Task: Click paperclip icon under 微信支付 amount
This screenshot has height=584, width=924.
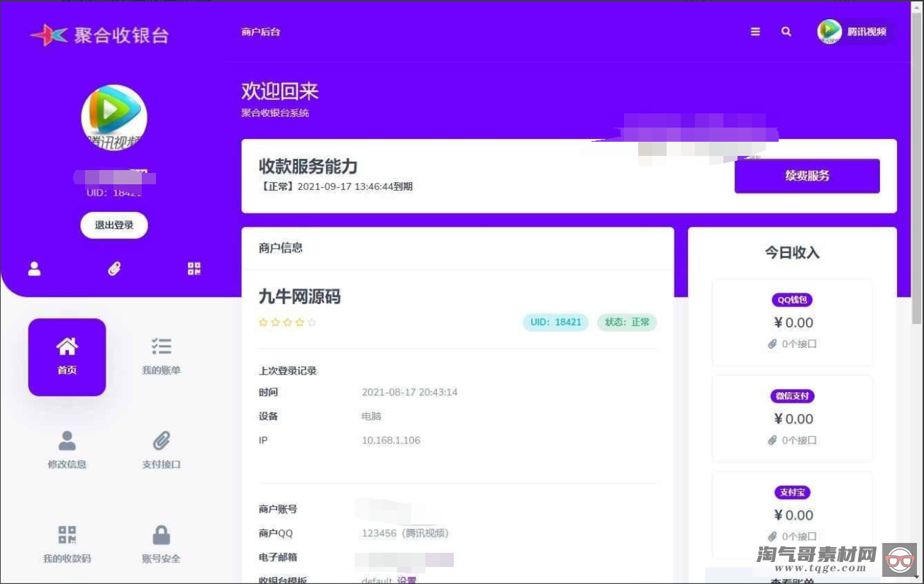Action: point(773,440)
